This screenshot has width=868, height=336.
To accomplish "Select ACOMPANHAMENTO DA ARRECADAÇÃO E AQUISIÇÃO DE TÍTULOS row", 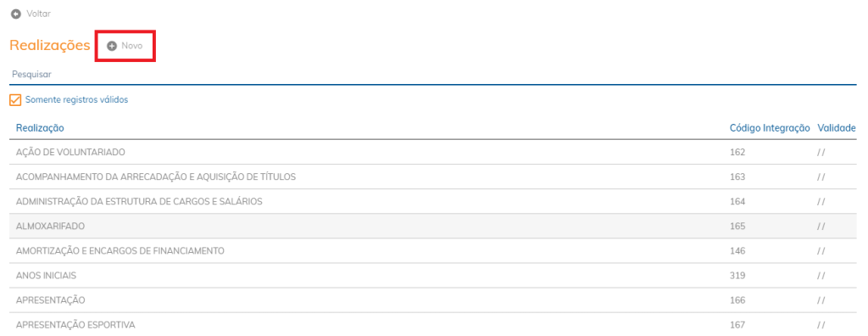I will [433, 176].
